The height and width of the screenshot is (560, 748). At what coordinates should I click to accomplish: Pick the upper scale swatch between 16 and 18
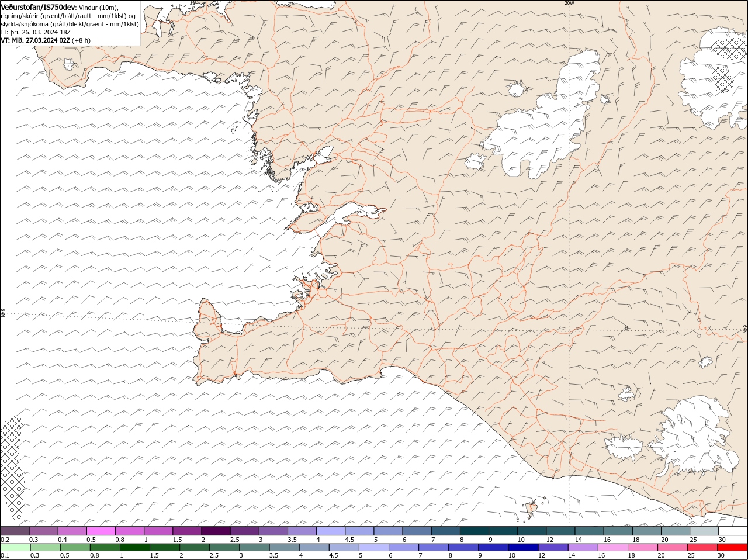point(618,531)
